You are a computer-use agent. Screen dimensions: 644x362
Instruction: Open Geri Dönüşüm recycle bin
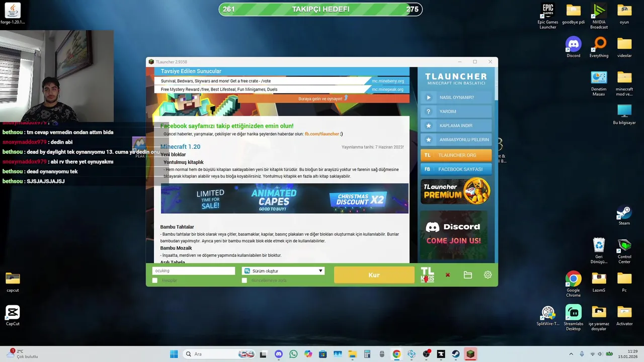599,251
